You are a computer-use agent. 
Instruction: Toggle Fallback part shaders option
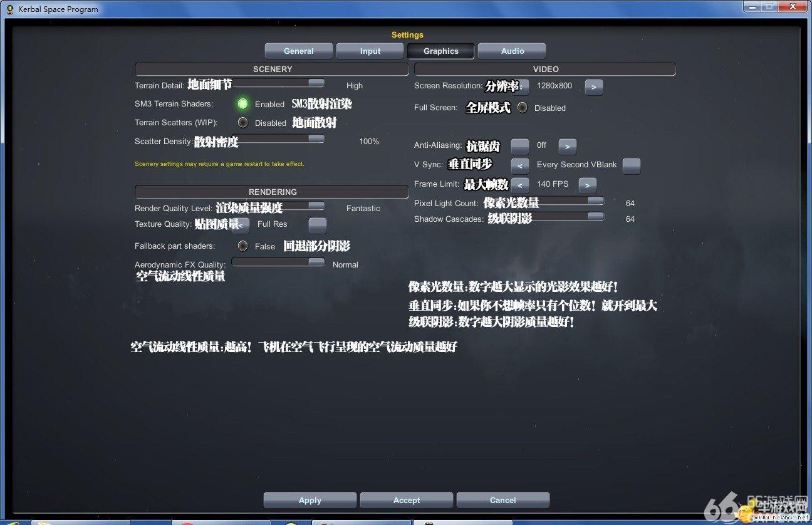(242, 246)
